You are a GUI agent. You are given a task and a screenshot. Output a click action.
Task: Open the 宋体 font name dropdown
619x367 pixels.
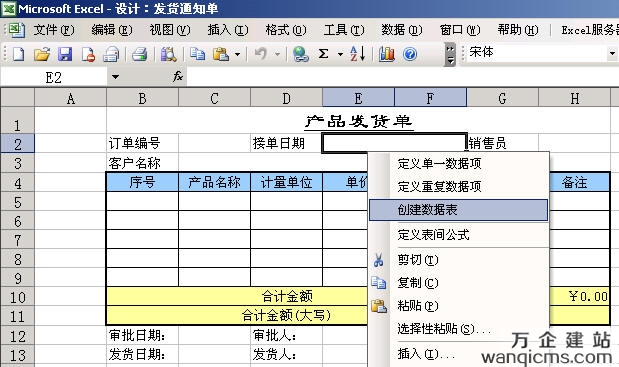point(612,53)
